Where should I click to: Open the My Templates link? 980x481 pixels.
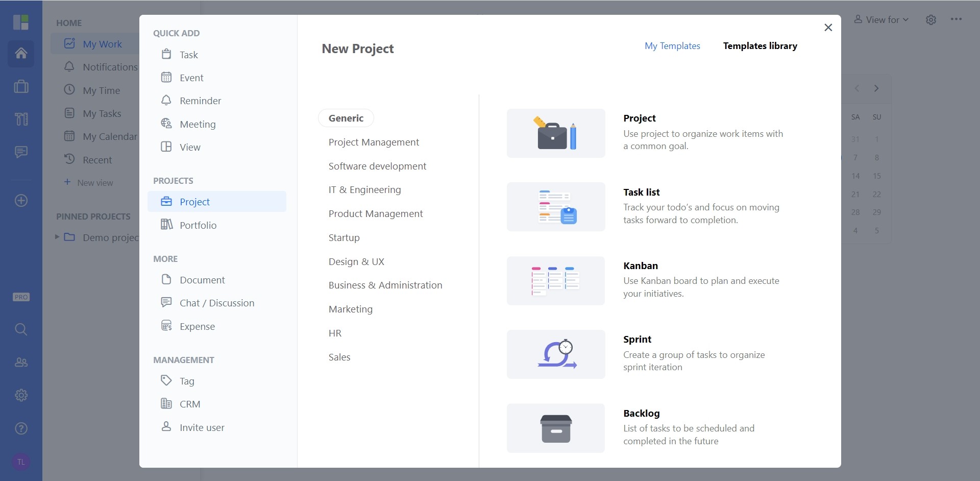(x=672, y=45)
